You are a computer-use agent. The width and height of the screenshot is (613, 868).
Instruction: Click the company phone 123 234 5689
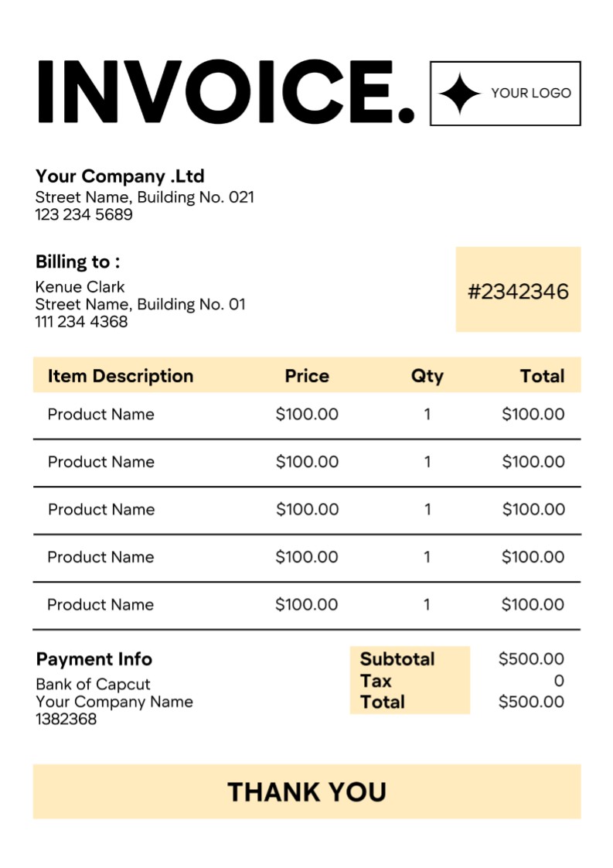[83, 214]
